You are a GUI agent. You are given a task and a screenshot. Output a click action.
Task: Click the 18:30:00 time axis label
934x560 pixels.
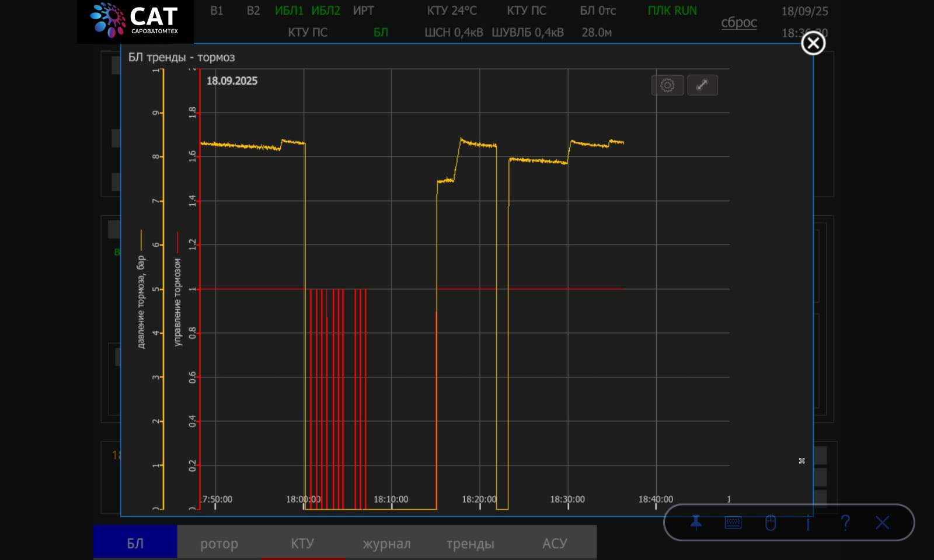567,499
